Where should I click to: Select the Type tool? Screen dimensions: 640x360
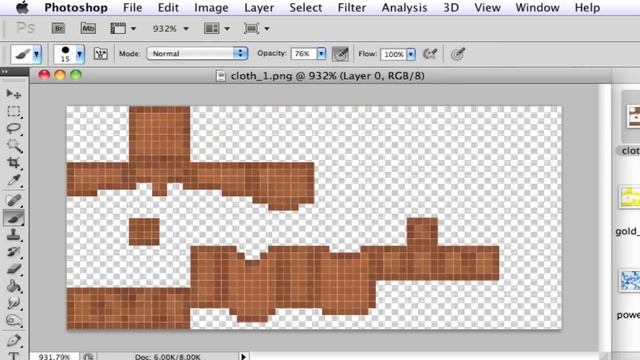tap(13, 356)
